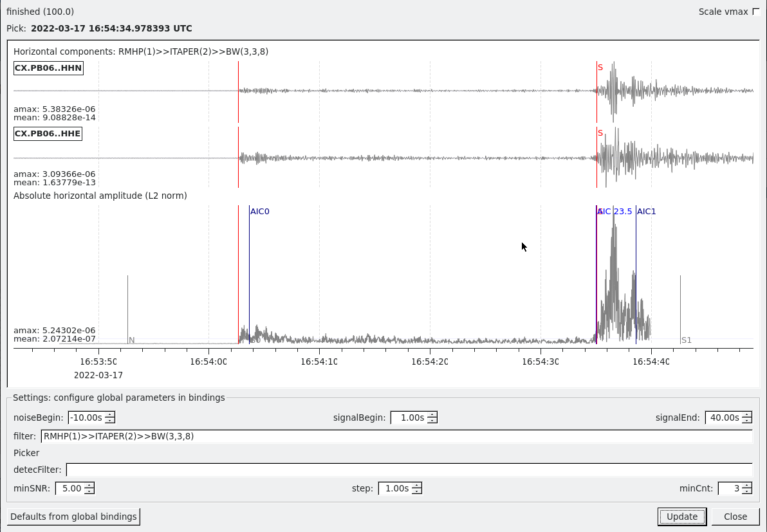Click the Close button
The height and width of the screenshot is (532, 767).
tap(735, 517)
